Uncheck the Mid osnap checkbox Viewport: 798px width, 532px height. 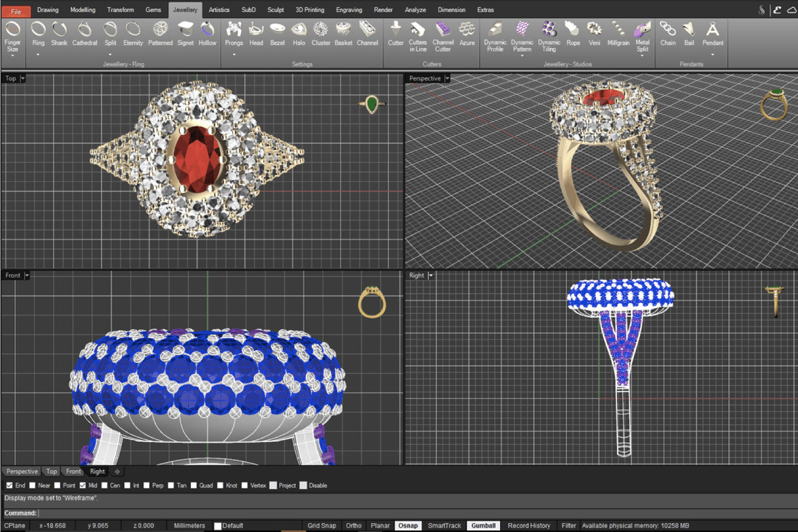83,485
